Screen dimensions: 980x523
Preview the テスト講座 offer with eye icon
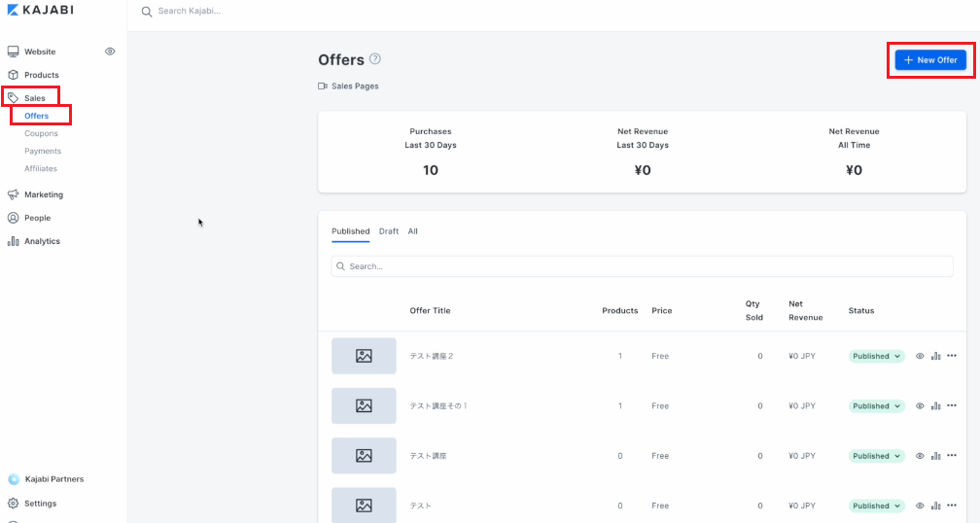coord(920,456)
